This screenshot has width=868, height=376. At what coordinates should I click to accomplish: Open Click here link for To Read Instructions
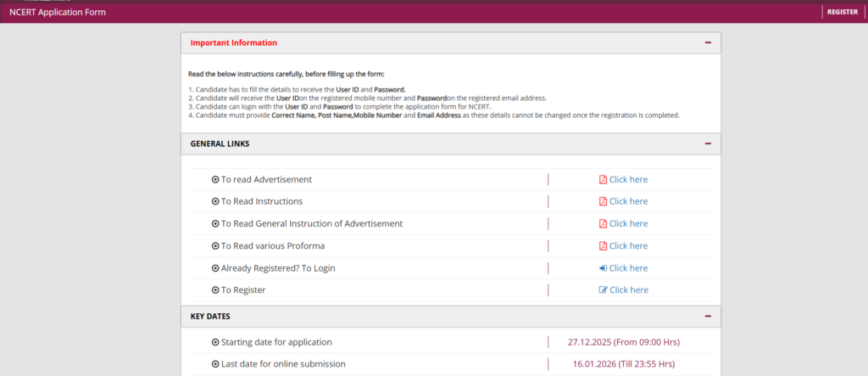click(x=628, y=201)
